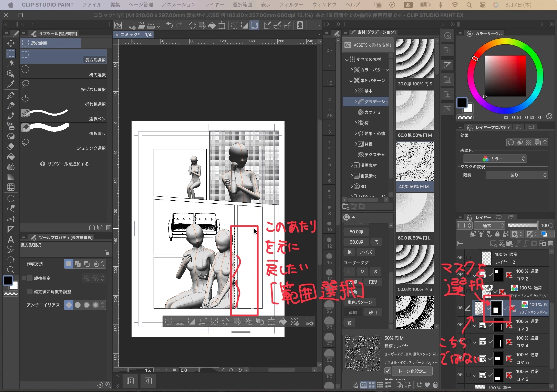Select コマ 2 layer mask thumbnail
The height and width of the screenshot is (392, 557).
click(498, 275)
